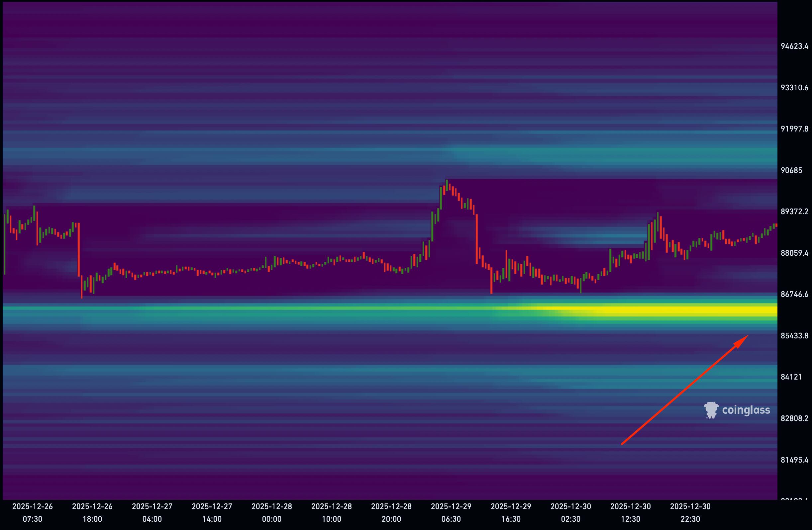Click the 91997.8 price label
Viewport: 812px width, 530px height.
click(x=794, y=129)
